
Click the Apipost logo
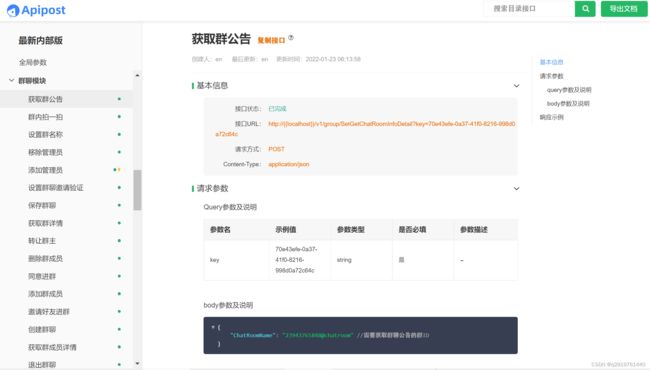click(x=36, y=10)
